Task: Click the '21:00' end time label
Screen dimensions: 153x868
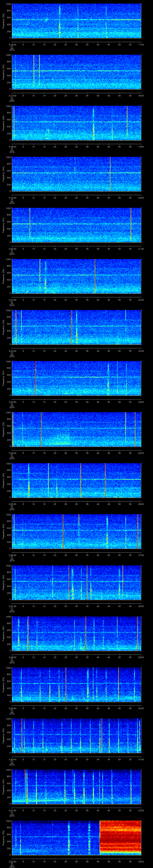Action: pyautogui.click(x=141, y=249)
